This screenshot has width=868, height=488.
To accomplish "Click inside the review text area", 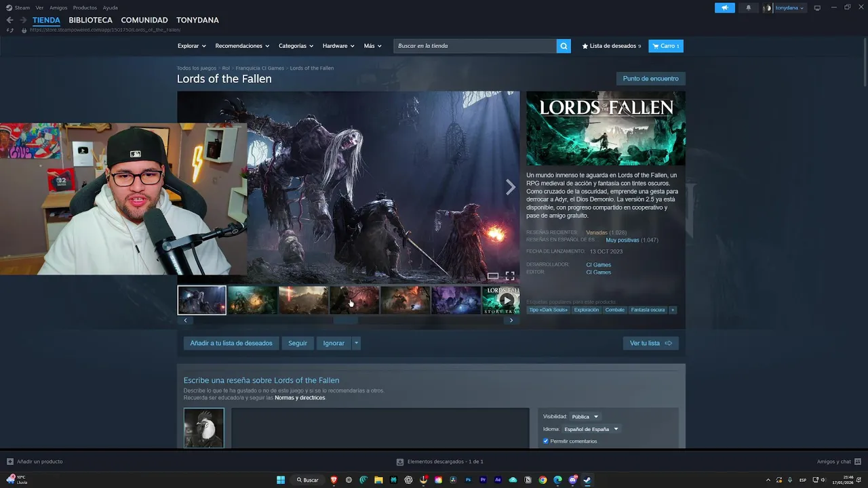I will tap(380, 428).
